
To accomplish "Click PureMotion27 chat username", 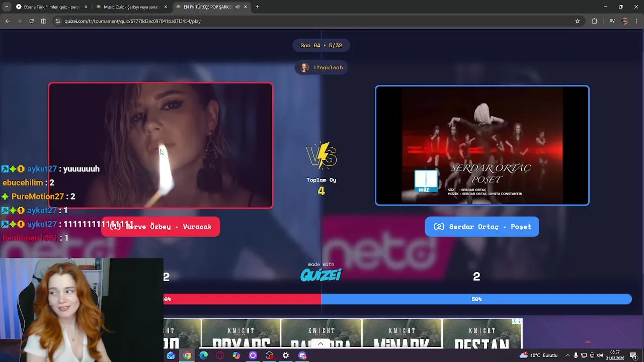I will pyautogui.click(x=38, y=197).
